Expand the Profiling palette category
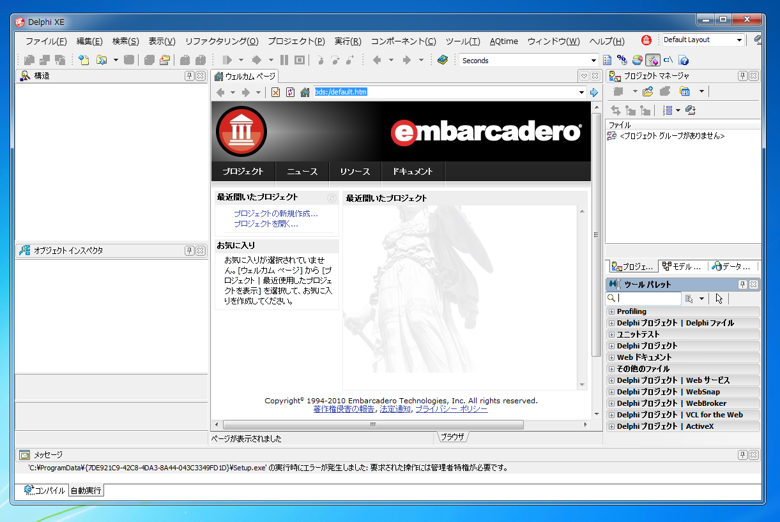This screenshot has width=780, height=522. click(611, 312)
